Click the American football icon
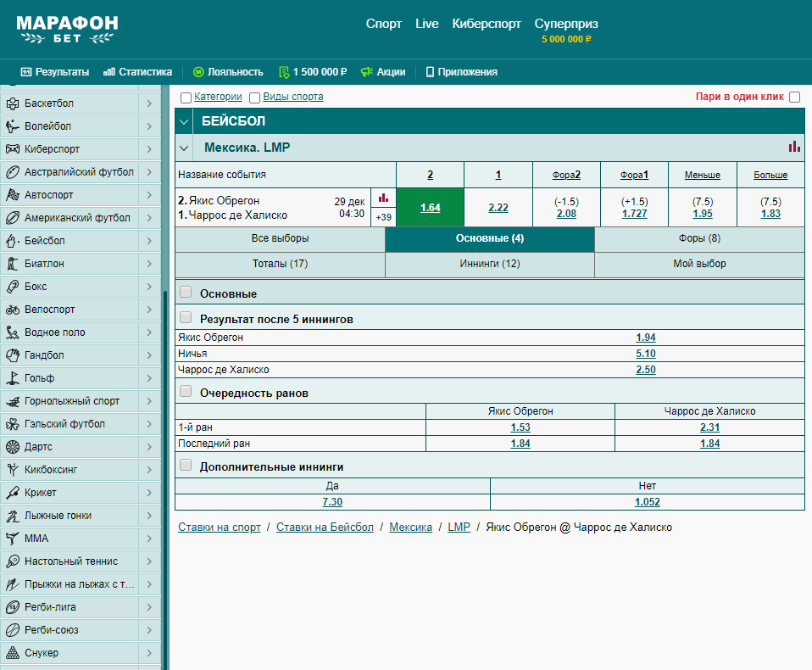The height and width of the screenshot is (670, 812). pos(13,218)
